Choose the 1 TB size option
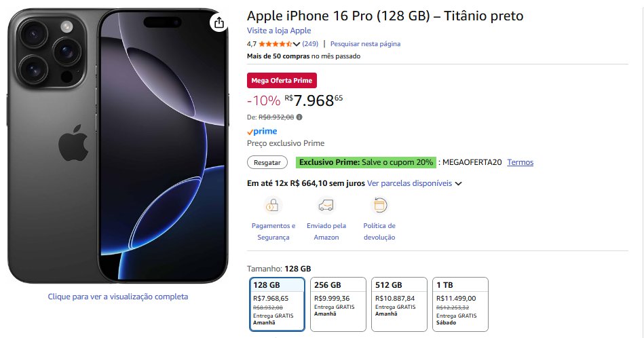Screen dimensions: 644x338 pos(461,303)
